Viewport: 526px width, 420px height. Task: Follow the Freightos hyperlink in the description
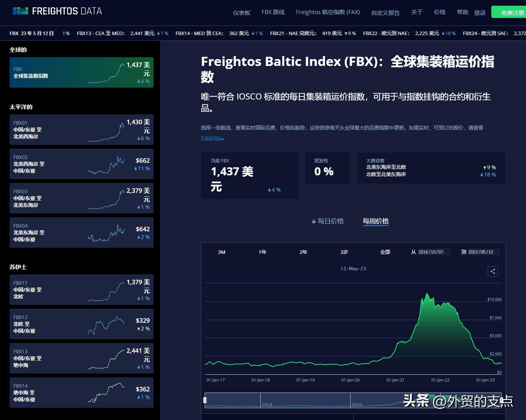point(212,138)
